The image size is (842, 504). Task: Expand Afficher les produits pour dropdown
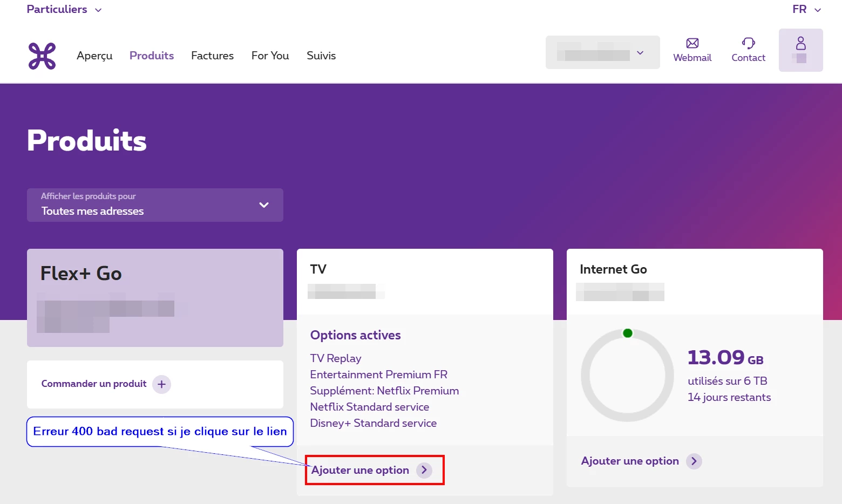pos(155,205)
